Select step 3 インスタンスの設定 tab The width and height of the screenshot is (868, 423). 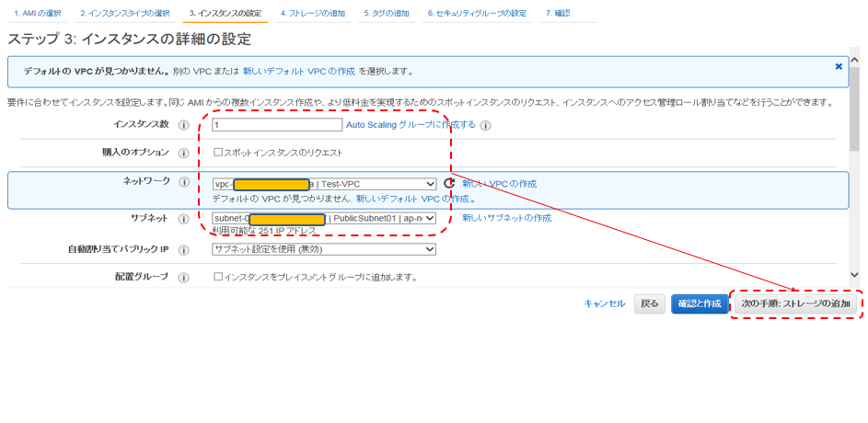226,13
